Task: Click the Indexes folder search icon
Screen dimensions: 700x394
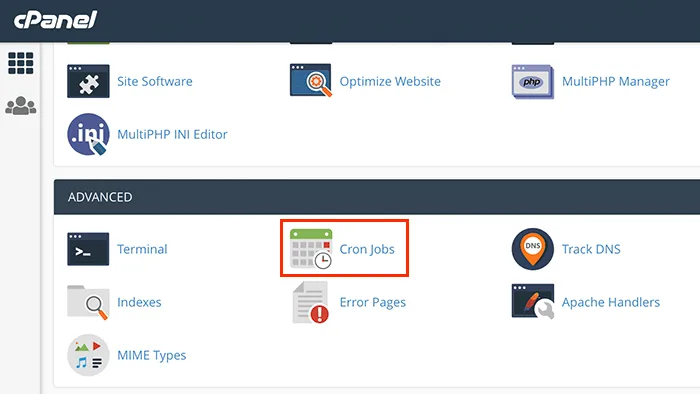Action: [x=88, y=302]
